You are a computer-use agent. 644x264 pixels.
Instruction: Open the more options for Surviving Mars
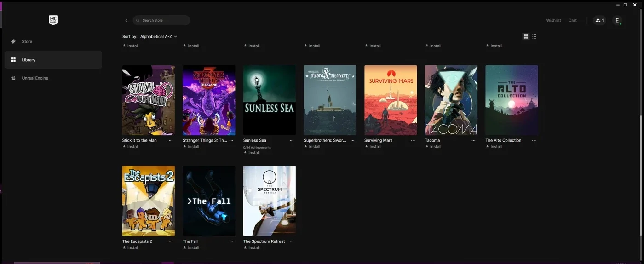(x=413, y=140)
